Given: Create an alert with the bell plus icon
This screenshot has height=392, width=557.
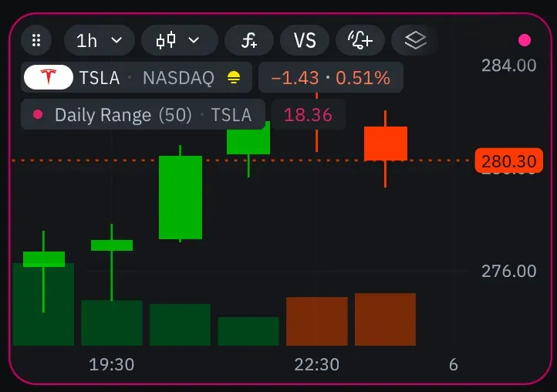Looking at the screenshot, I should click(360, 40).
